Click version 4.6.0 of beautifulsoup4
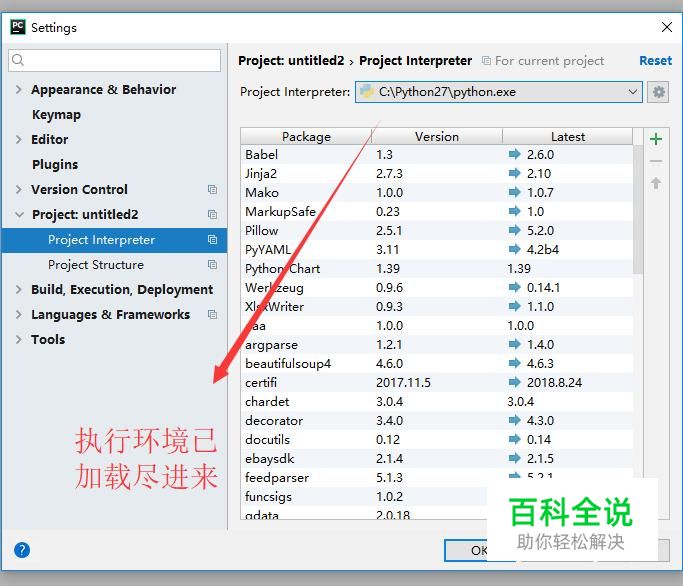 pyautogui.click(x=389, y=363)
